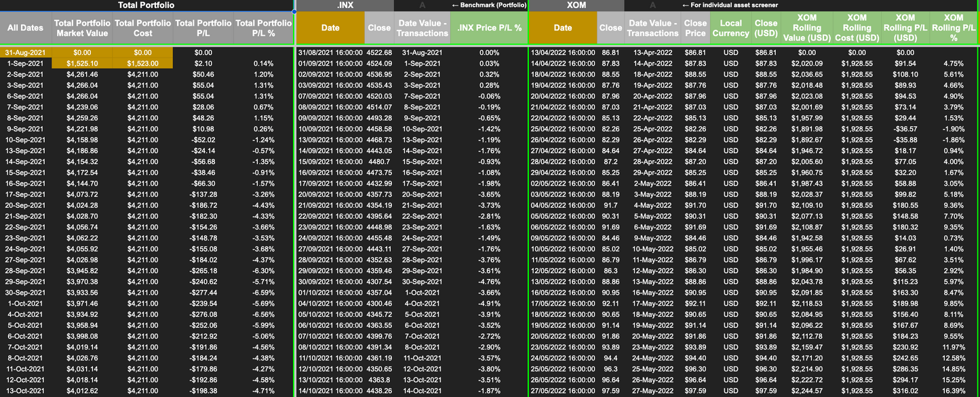Select the Close Price header in XOM section
This screenshot has width=980, height=397.
coord(695,28)
